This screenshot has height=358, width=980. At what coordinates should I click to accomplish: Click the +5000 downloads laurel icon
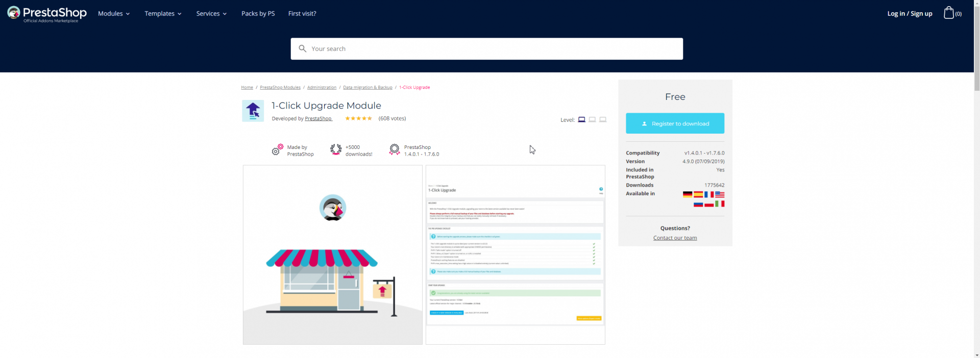click(x=336, y=149)
